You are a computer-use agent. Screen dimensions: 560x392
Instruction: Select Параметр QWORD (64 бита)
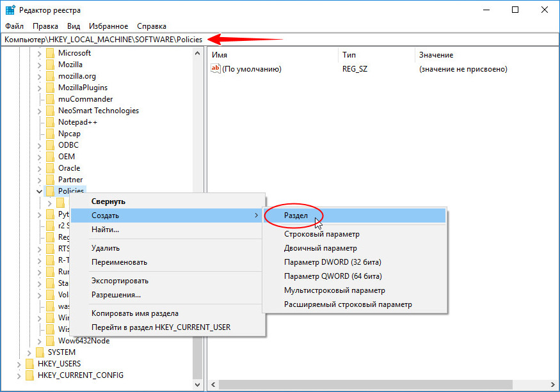coord(355,276)
